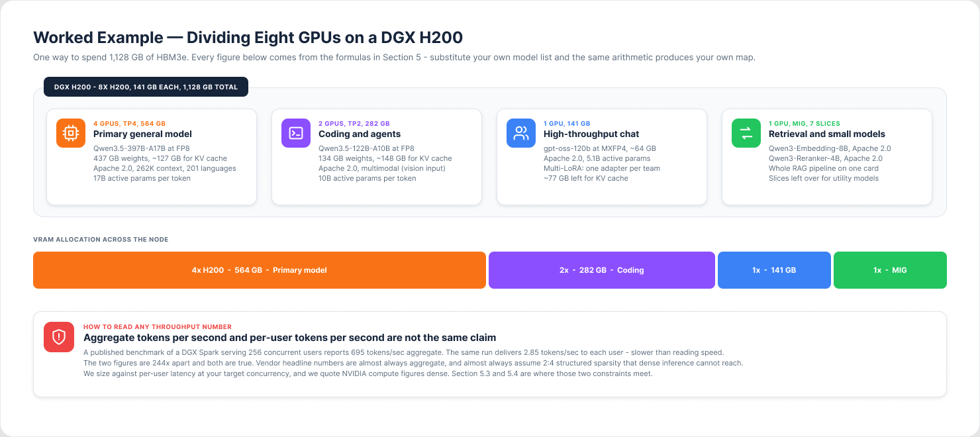Click the '2 GPUS, TP2, 282 GB' label
980x437 pixels.
tap(354, 124)
